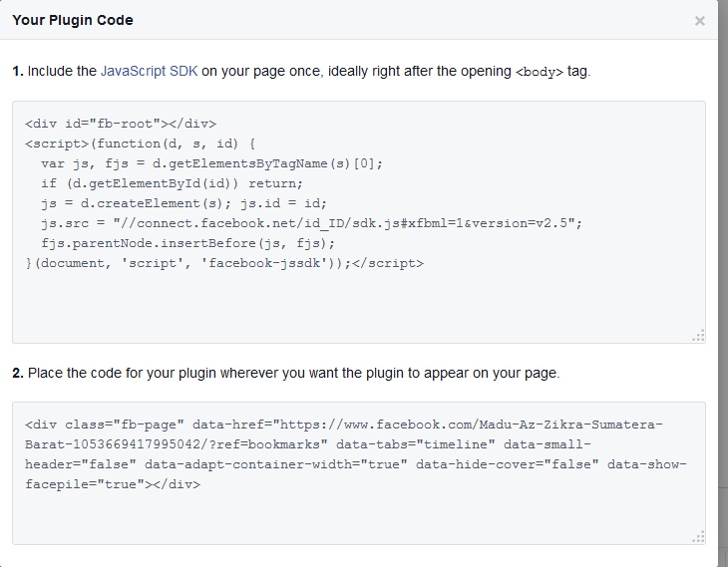Close the Your Plugin Code dialog
This screenshot has width=728, height=567.
[x=699, y=21]
